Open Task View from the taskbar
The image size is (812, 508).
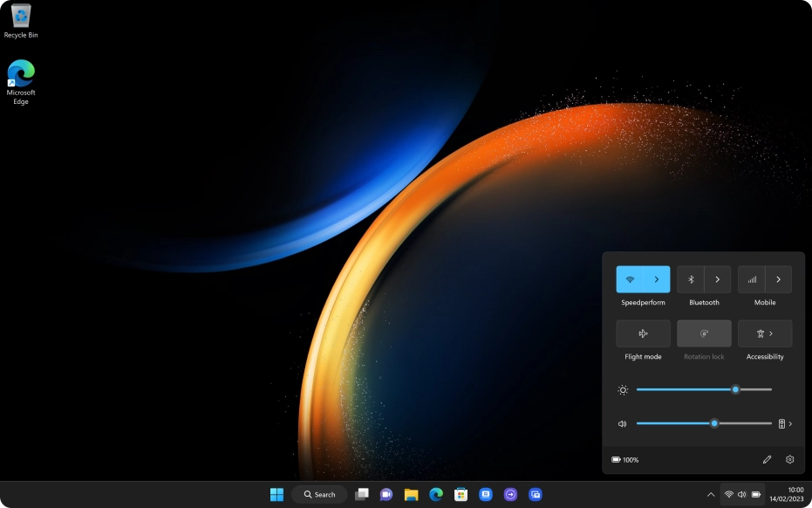coord(362,493)
